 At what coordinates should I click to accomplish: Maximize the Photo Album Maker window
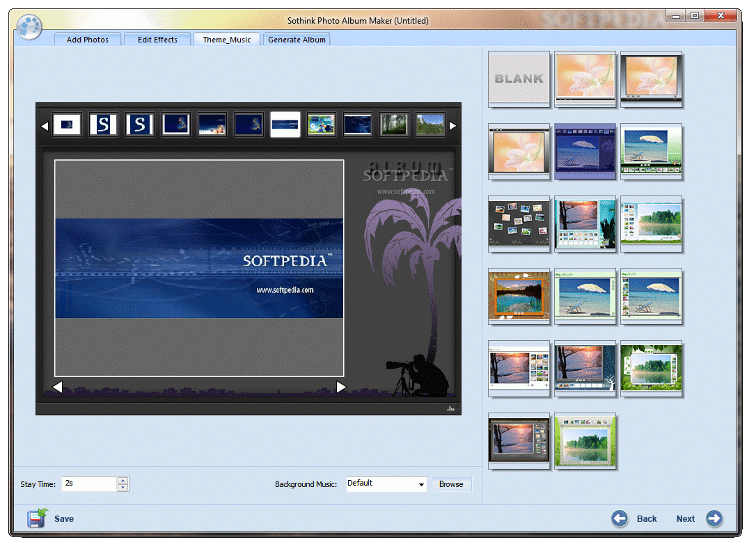[x=694, y=16]
